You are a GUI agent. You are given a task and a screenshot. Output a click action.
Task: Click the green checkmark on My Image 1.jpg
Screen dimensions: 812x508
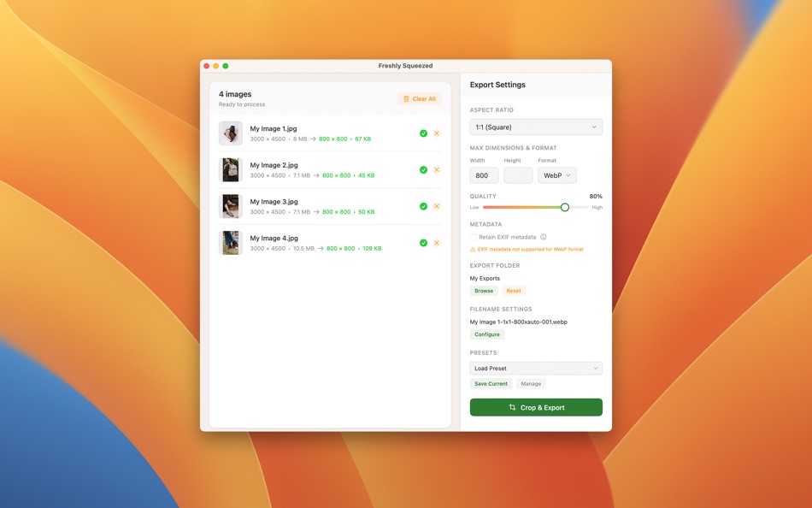[x=422, y=133]
